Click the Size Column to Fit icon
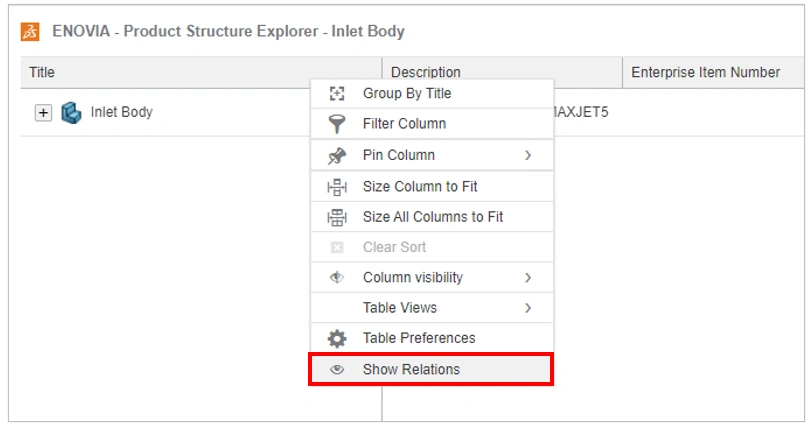Image resolution: width=810 pixels, height=426 pixels. coord(337,187)
